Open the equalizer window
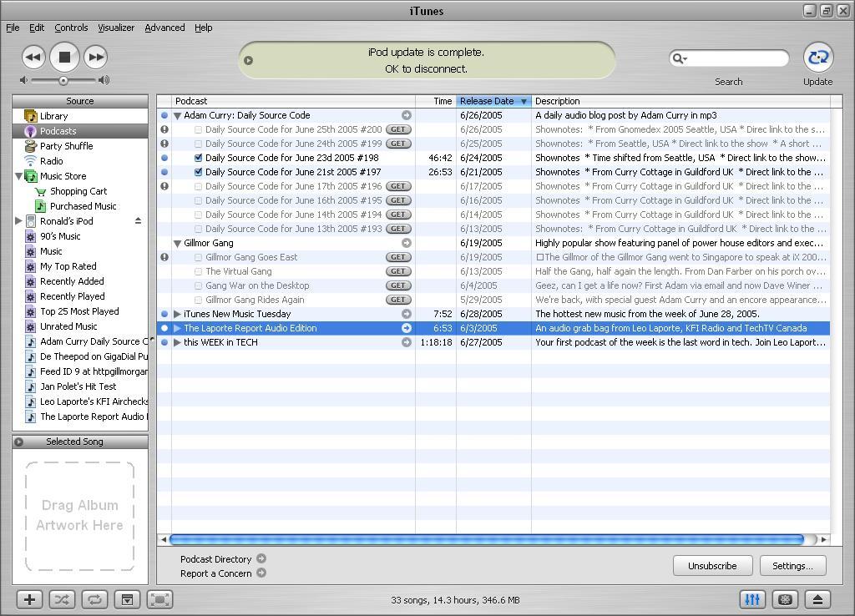Screen dimensions: 855x616 tap(752, 599)
